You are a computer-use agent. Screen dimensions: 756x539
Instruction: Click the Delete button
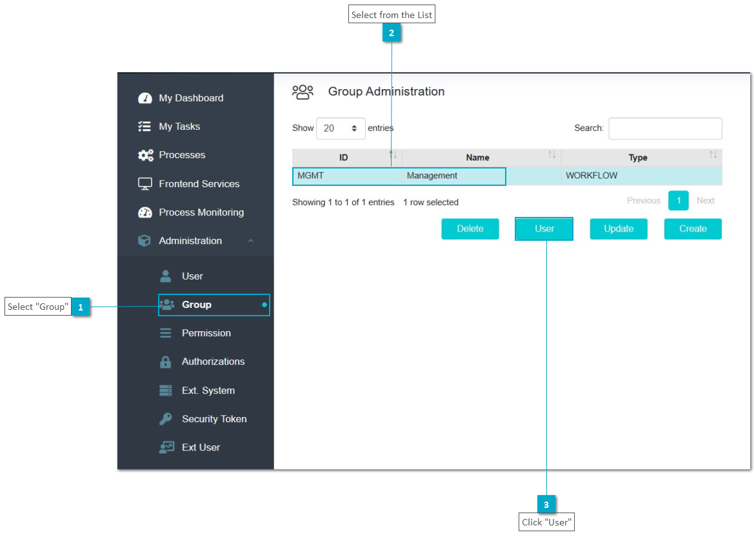click(x=470, y=229)
